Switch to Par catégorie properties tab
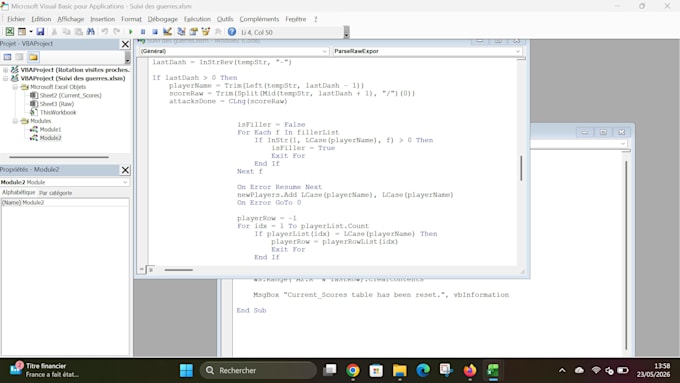Screen dimensions: 680x383 tap(56, 193)
